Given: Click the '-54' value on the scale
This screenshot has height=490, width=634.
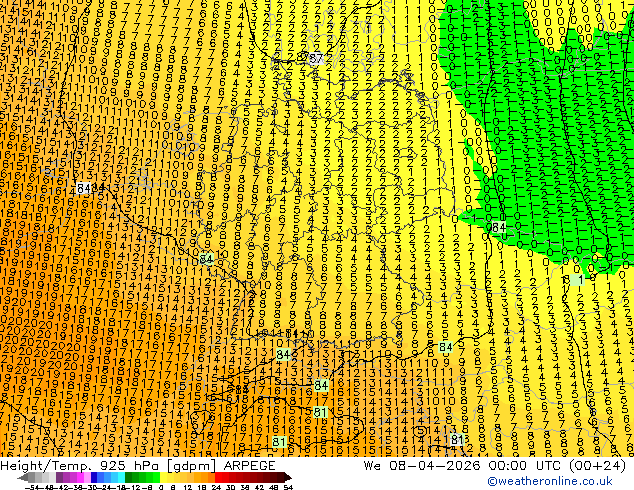Looking at the screenshot, I should pos(31,487).
